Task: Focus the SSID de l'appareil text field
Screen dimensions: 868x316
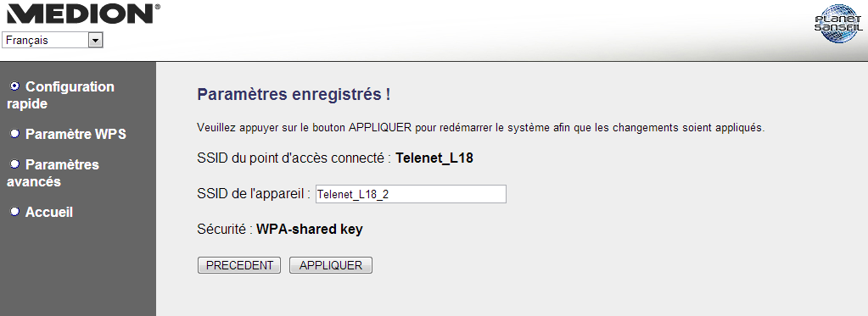Action: click(411, 194)
